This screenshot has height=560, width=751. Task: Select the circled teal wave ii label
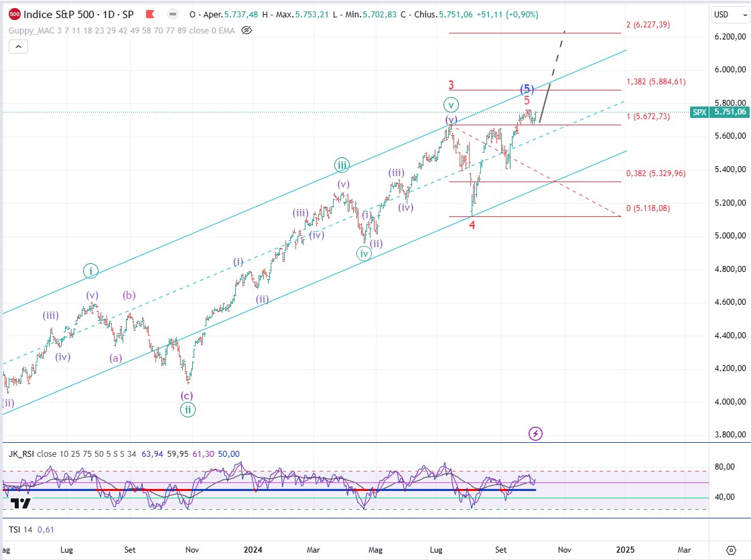(188, 409)
